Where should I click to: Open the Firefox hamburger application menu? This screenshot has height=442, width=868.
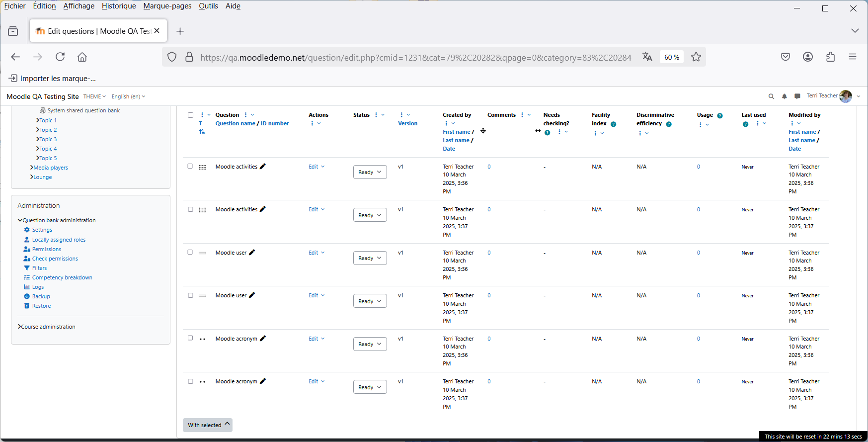click(x=853, y=57)
